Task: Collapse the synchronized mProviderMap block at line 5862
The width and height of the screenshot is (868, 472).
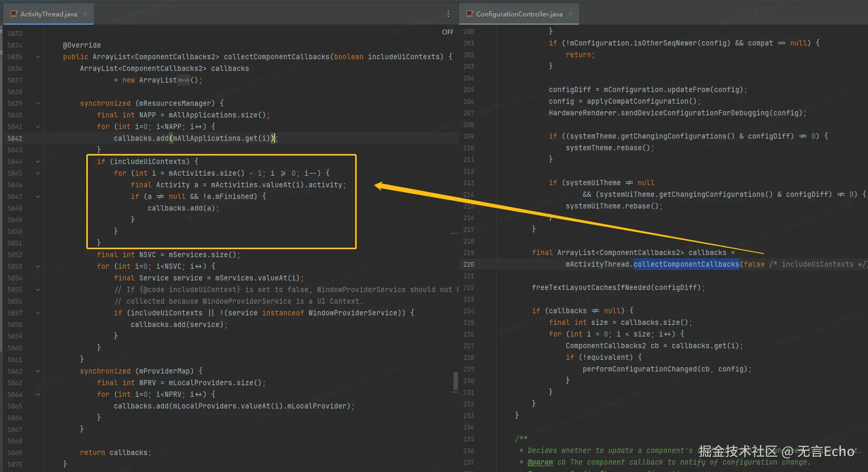Action: pyautogui.click(x=38, y=371)
